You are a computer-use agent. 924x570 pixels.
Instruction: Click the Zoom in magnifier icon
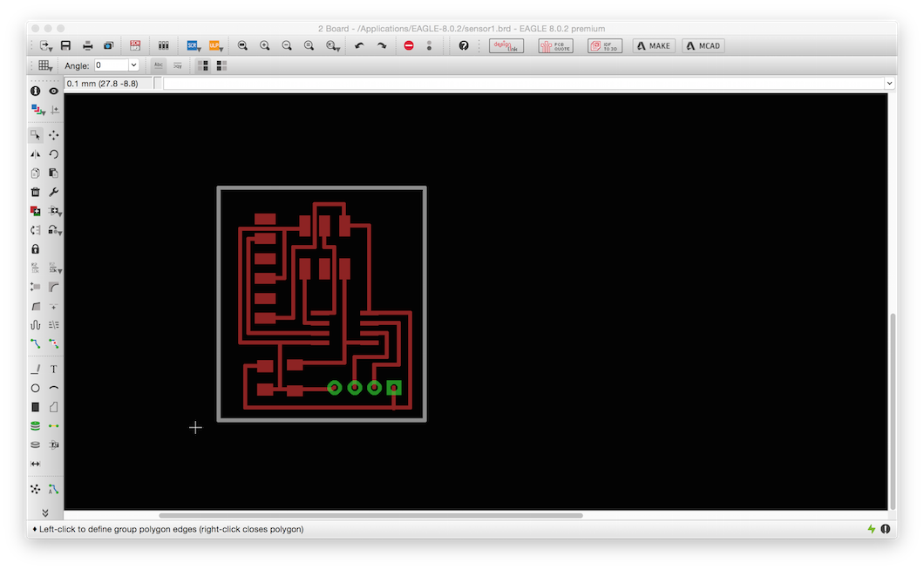point(265,46)
